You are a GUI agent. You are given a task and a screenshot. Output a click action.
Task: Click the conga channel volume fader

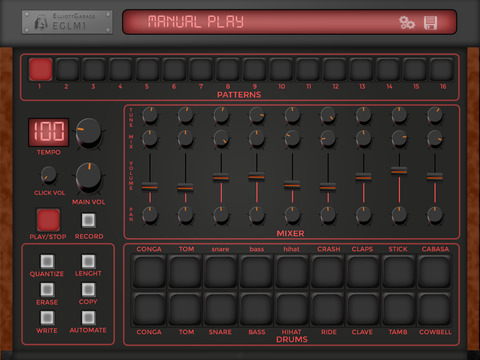click(150, 187)
